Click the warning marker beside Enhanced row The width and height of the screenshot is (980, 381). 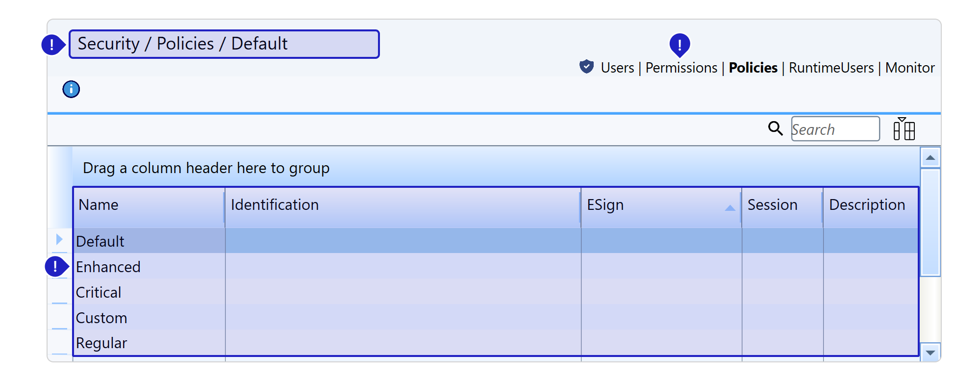[56, 267]
